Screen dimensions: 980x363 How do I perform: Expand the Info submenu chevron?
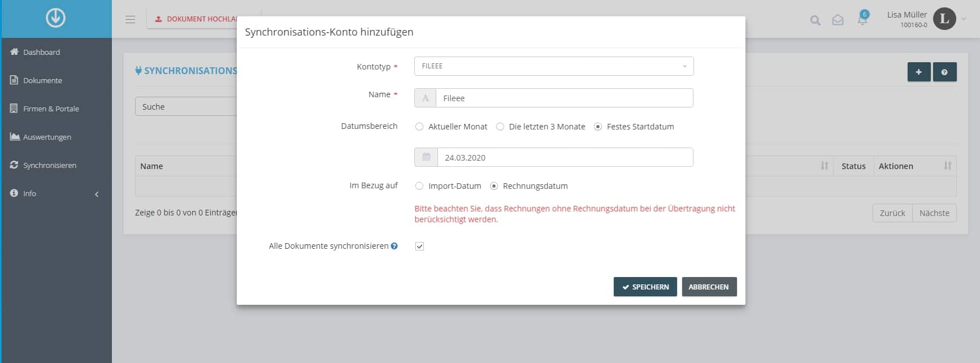coord(97,194)
